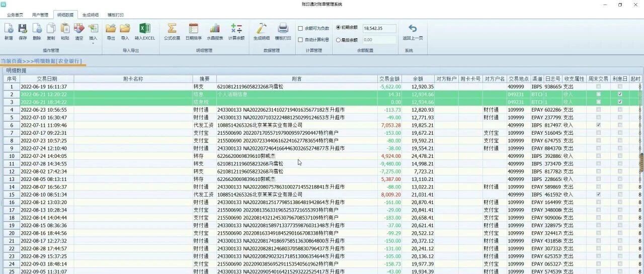
Task: Click row number 25 in 序号 column
Action: 12,271
